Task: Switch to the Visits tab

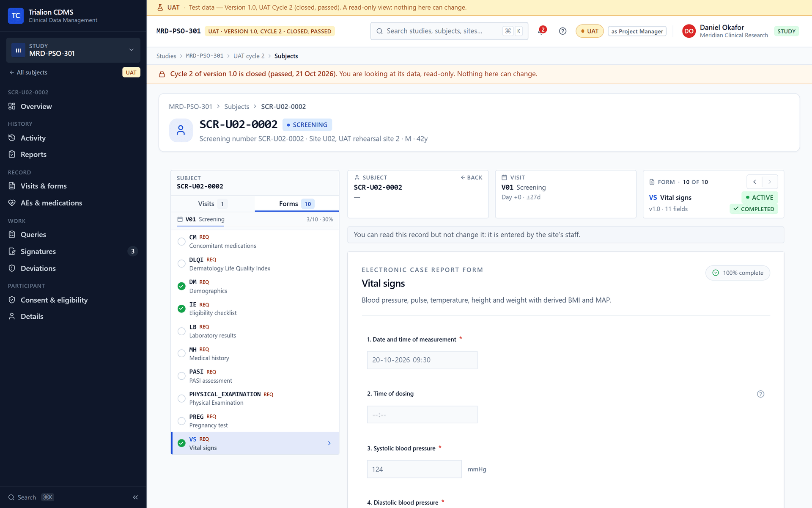Action: point(212,204)
